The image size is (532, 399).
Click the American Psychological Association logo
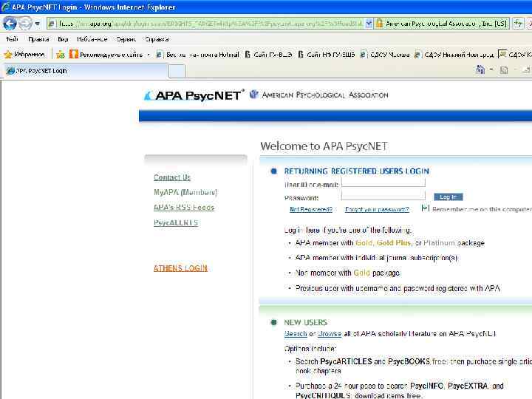pyautogui.click(x=319, y=95)
